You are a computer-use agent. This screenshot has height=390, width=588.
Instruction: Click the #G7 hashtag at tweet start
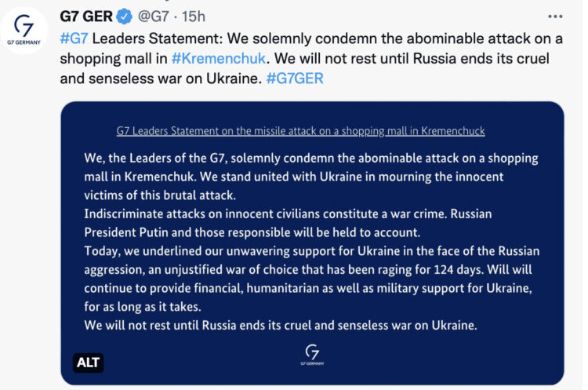(75, 37)
